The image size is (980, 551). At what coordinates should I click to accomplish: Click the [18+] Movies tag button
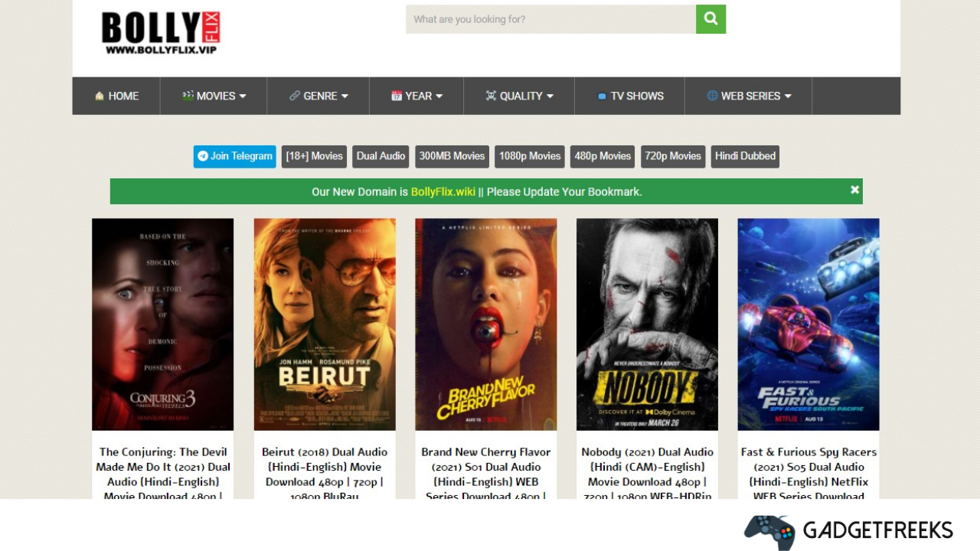point(314,156)
